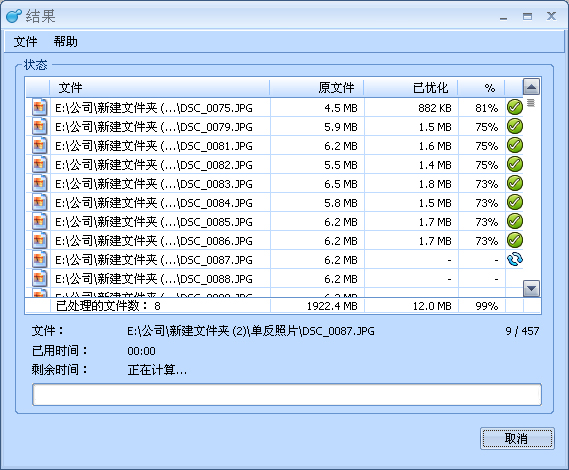Click the file icon for DSC_0086.JPG
This screenshot has height=470, width=569.
coord(40,240)
